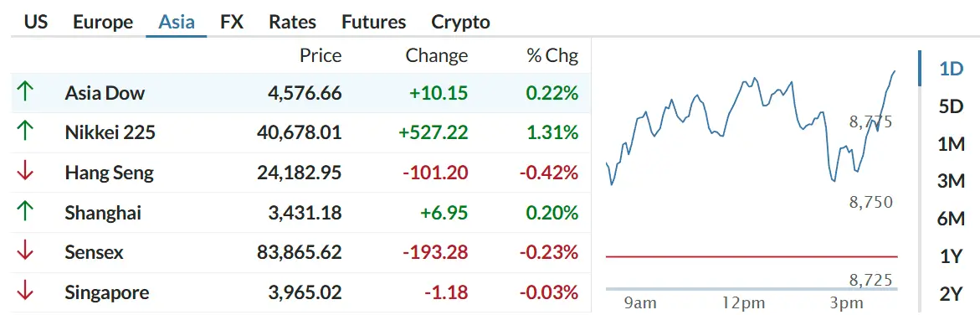
Task: Select the FX tab
Action: tap(232, 23)
